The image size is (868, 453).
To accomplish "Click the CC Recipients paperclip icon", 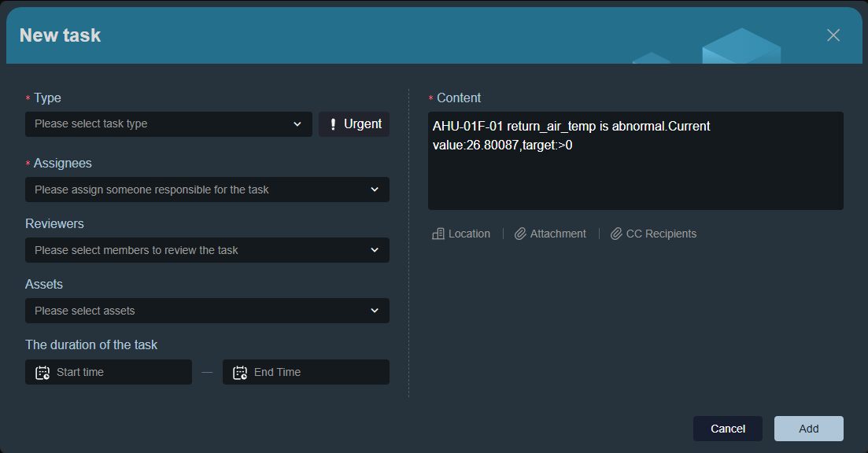I will click(x=616, y=234).
